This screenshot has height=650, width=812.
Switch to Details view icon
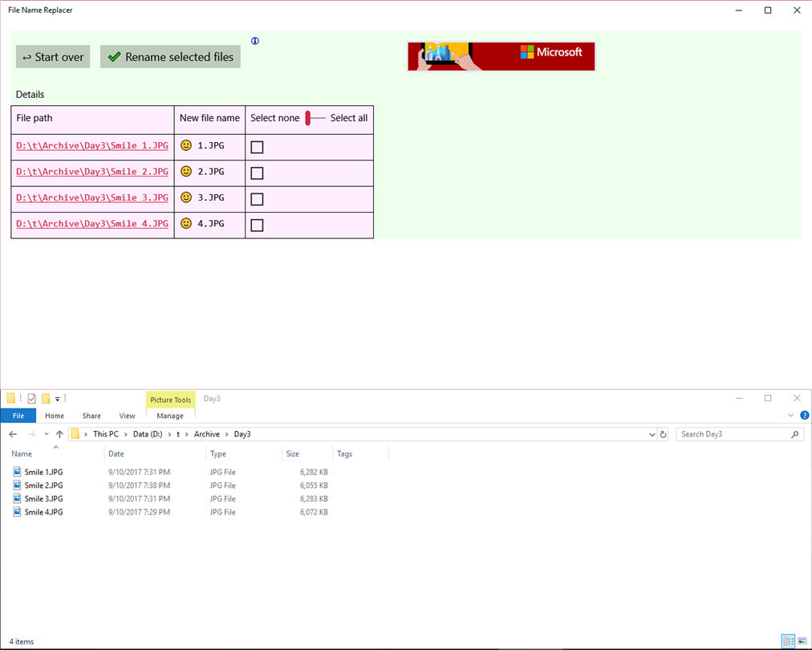click(788, 641)
